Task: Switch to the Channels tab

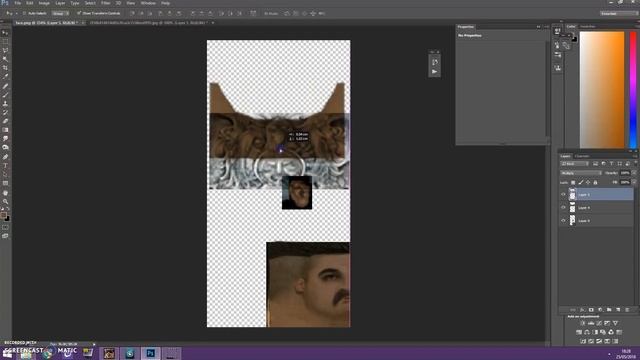Action: tap(582, 156)
